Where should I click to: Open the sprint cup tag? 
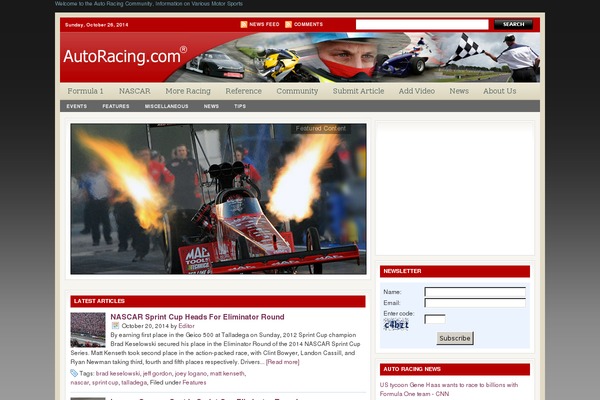[105, 382]
